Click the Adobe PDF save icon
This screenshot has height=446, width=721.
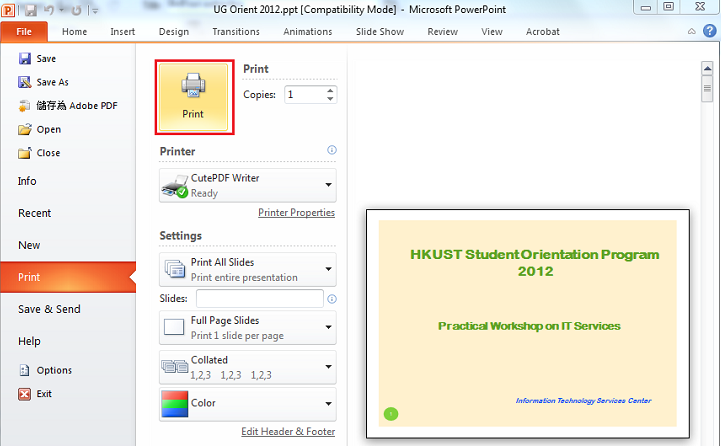click(26, 106)
